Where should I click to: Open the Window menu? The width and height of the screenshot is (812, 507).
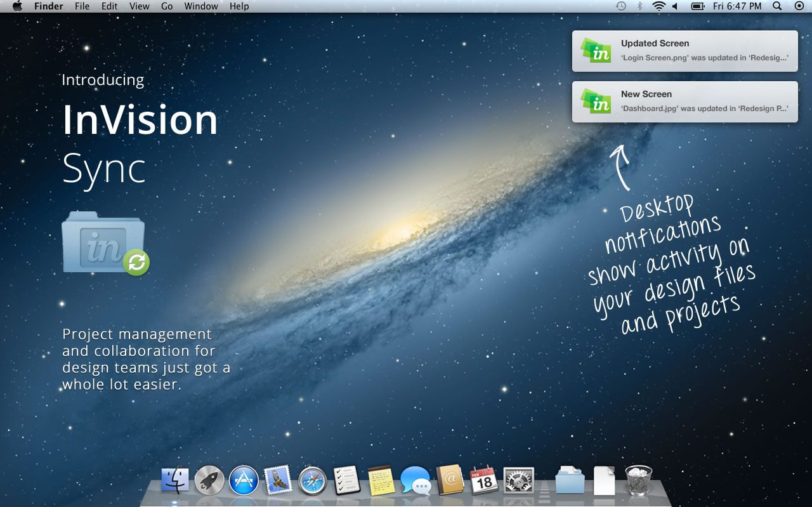[x=201, y=6]
